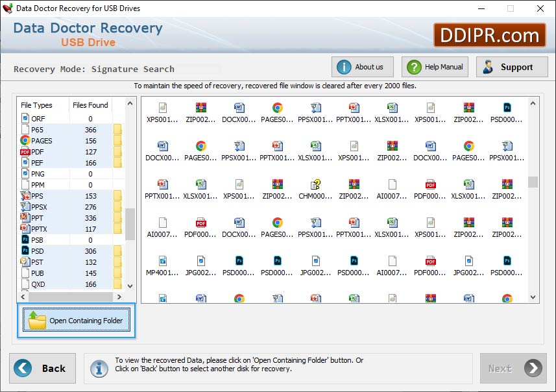Click the 127 count for PDF
556x392 pixels.
click(90, 152)
